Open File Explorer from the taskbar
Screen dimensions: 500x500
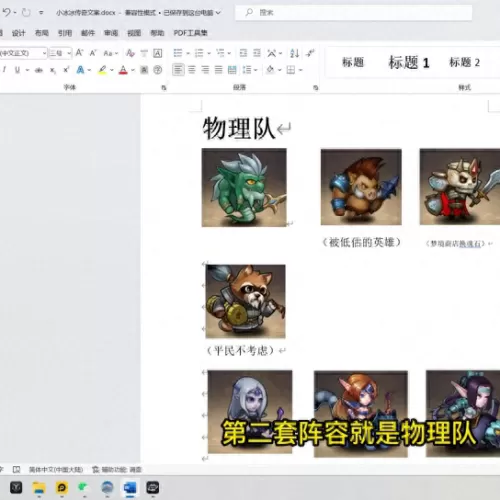pyautogui.click(x=39, y=488)
